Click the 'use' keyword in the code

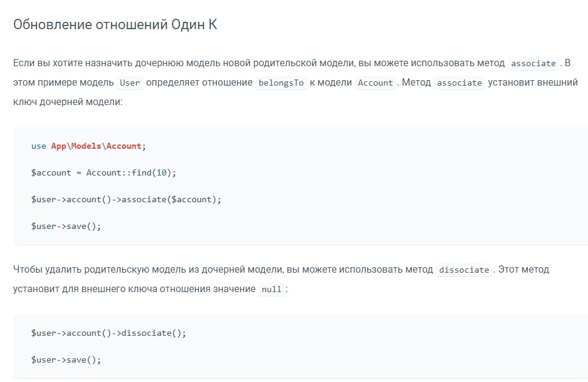(39, 146)
